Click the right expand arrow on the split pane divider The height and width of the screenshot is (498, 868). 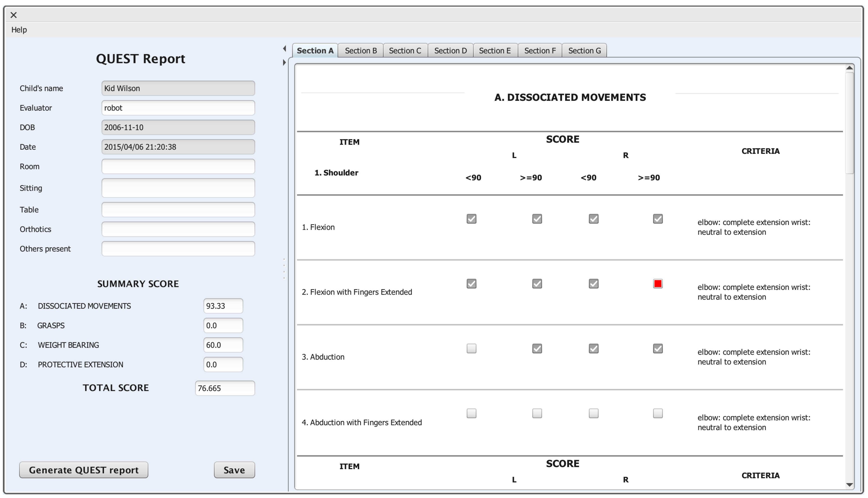(284, 63)
